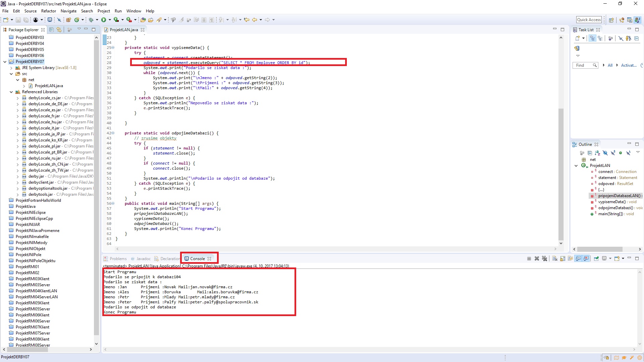The width and height of the screenshot is (644, 362).
Task: Toggle Hide Static Members in Outline
Action: point(613,153)
